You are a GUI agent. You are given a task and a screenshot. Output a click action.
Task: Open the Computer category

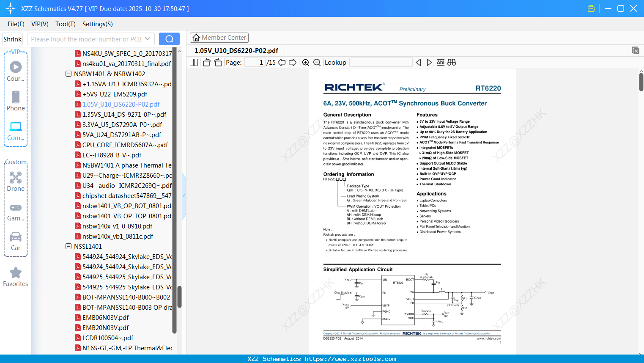pyautogui.click(x=16, y=131)
